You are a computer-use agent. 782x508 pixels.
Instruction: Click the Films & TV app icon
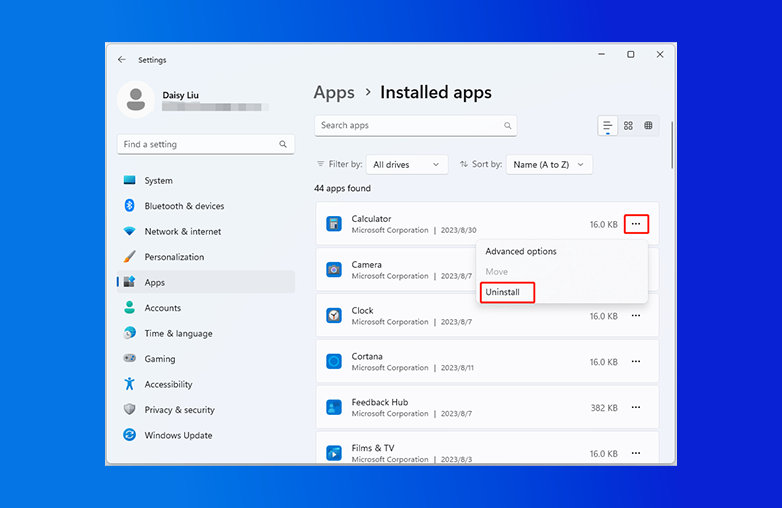[x=334, y=453]
